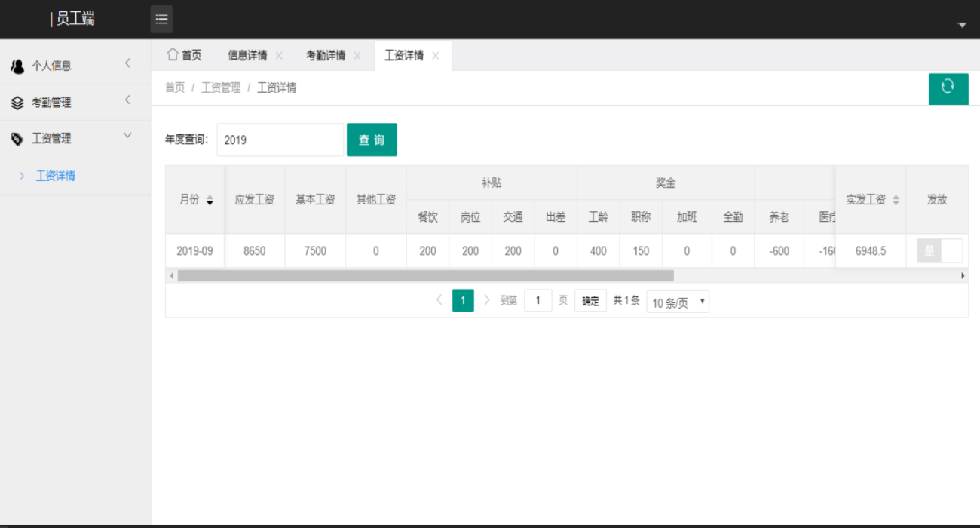
Task: Sort table using the 实发工资 sort arrows
Action: (895, 201)
